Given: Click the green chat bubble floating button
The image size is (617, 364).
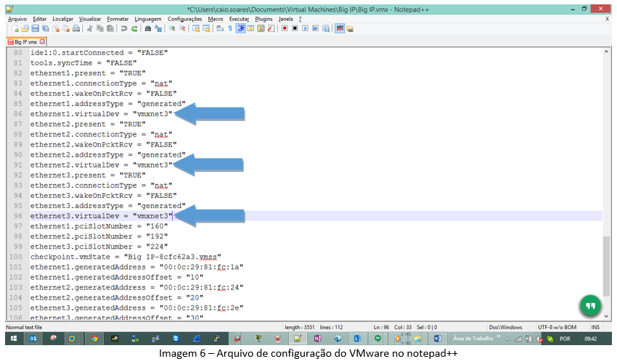Looking at the screenshot, I should [590, 306].
